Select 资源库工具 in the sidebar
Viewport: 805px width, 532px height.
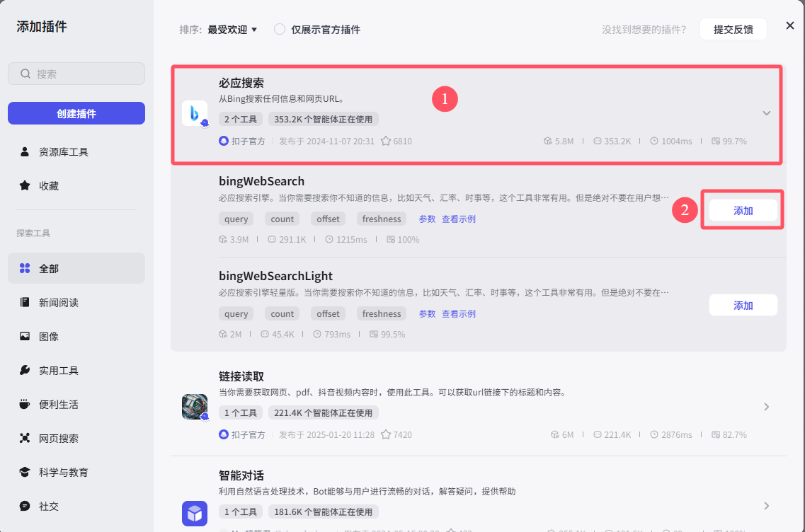(x=76, y=152)
